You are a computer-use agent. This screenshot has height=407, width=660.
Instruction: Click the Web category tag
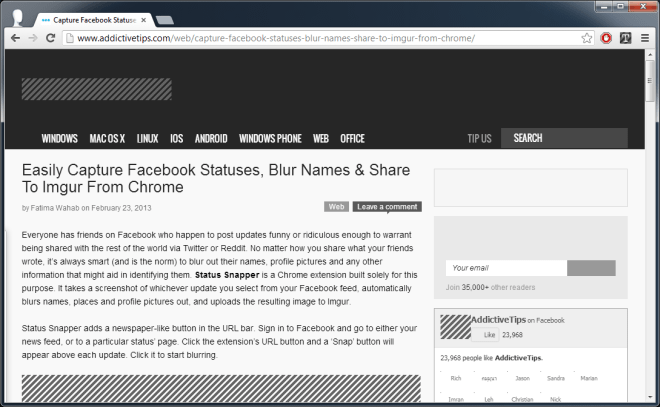[x=336, y=207]
